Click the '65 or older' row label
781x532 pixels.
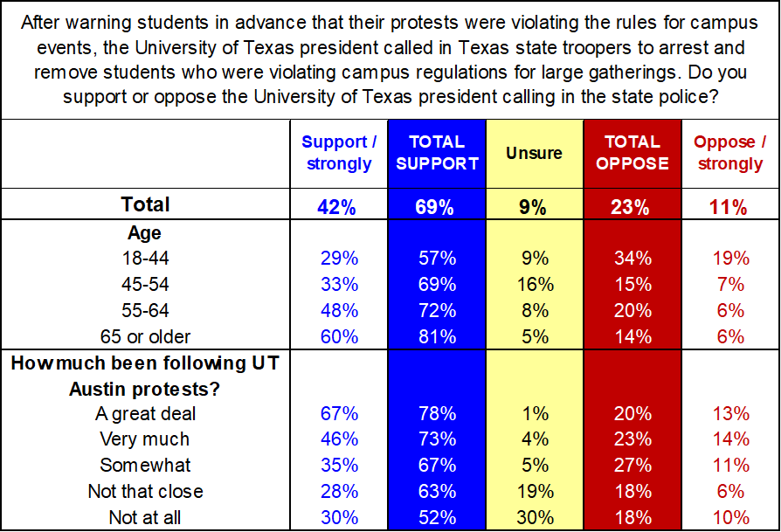pyautogui.click(x=145, y=336)
